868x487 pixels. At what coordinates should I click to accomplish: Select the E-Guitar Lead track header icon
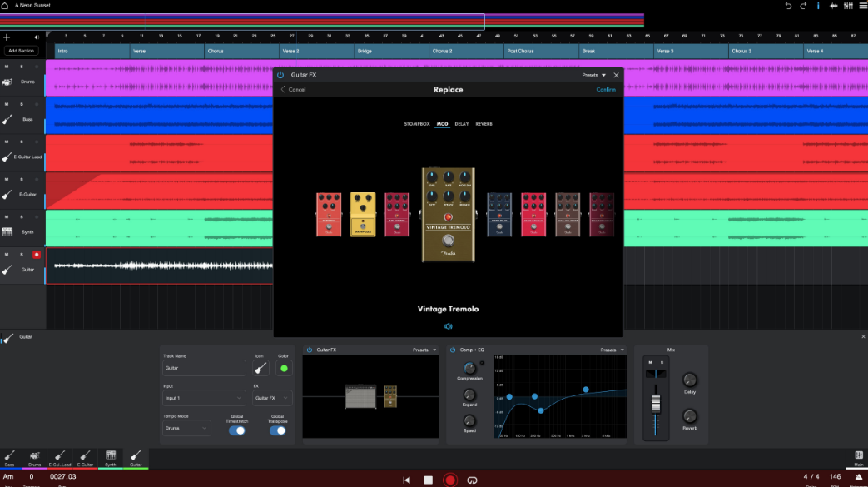click(7, 157)
